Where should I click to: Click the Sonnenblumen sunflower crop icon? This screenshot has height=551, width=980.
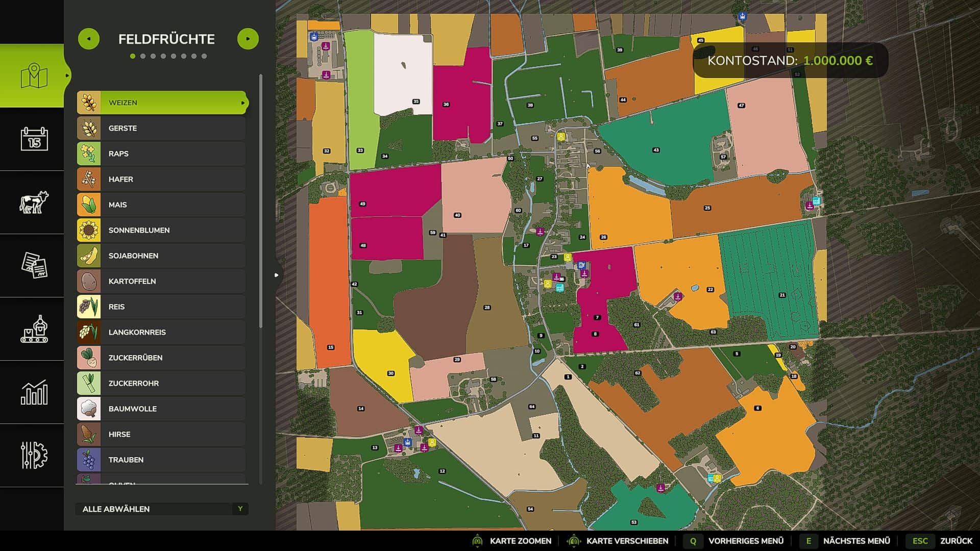tap(89, 230)
